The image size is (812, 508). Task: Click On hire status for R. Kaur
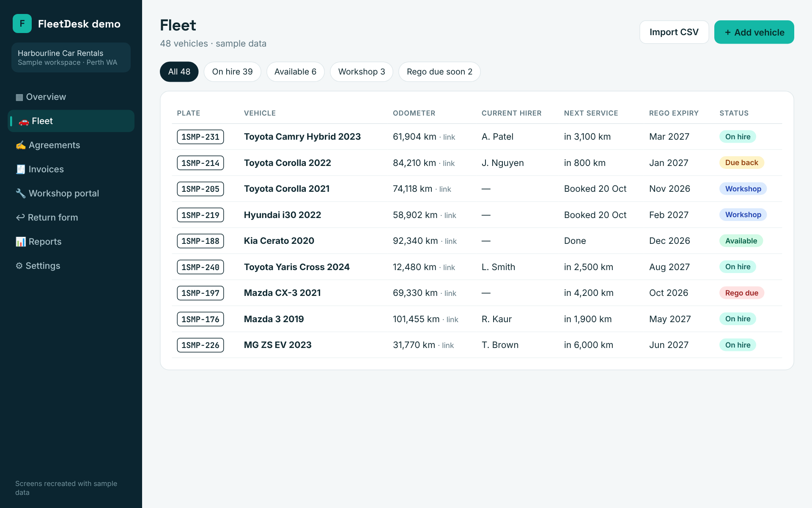(x=738, y=319)
